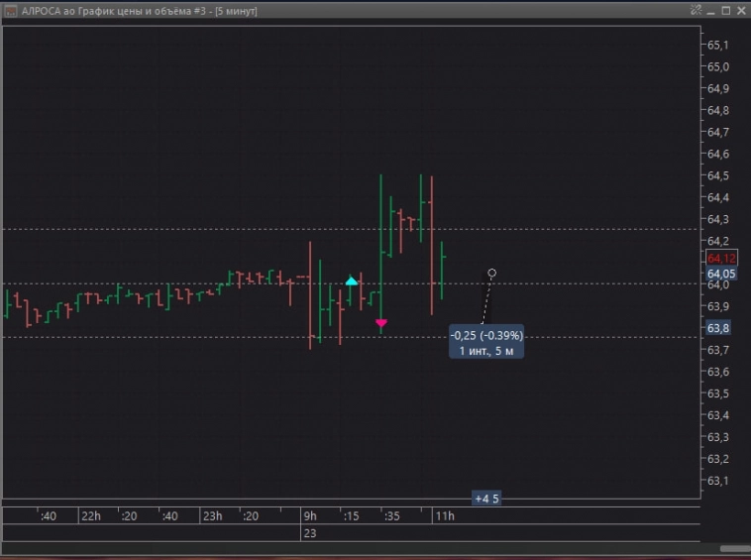Select the 64,05 price level label
This screenshot has height=560, width=751.
(x=719, y=274)
